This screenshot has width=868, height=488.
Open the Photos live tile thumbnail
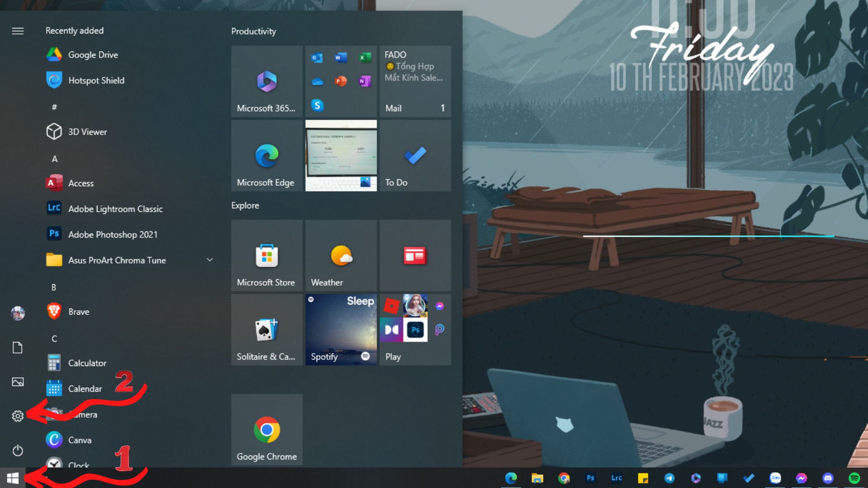341,155
